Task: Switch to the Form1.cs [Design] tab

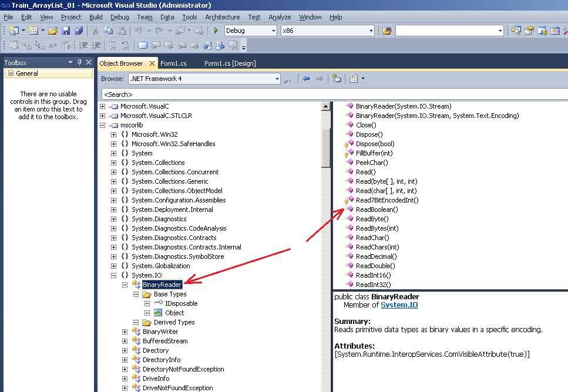Action: coord(230,63)
